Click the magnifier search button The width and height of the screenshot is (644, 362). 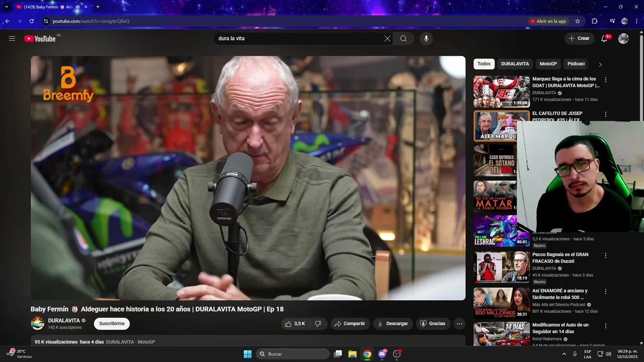click(404, 39)
